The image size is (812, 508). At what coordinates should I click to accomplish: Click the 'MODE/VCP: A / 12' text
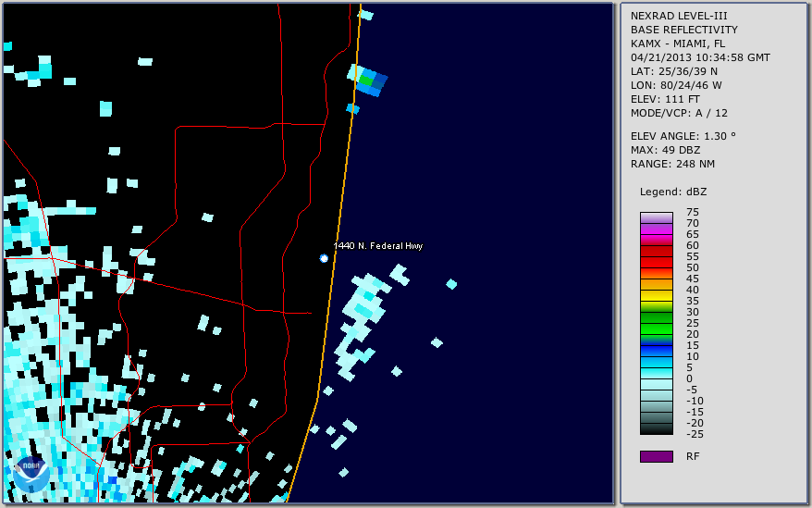pyautogui.click(x=679, y=113)
